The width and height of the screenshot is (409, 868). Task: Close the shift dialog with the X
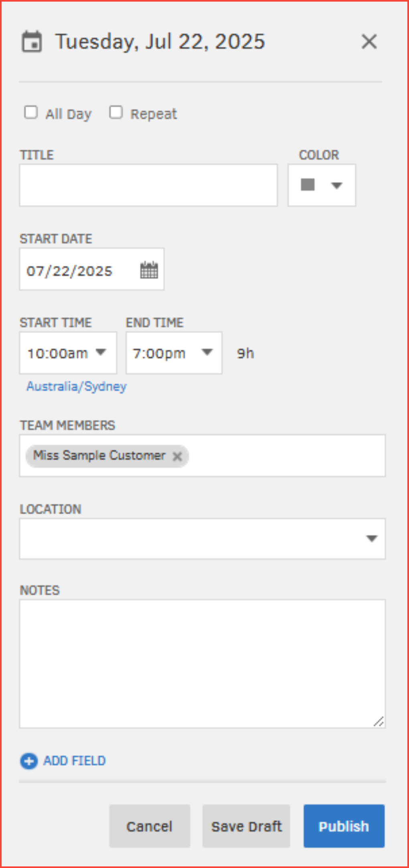pyautogui.click(x=369, y=41)
